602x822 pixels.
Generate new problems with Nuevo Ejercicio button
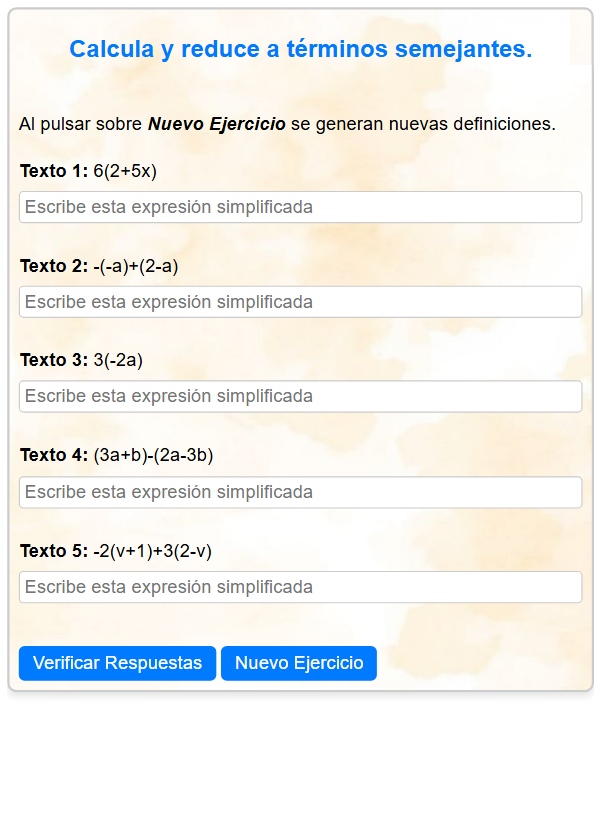(x=299, y=663)
